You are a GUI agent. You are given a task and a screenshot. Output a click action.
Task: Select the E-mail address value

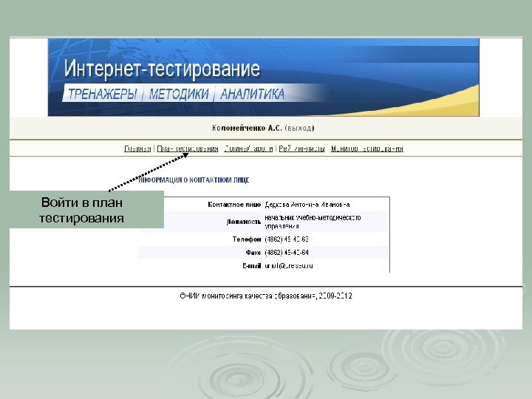click(288, 266)
